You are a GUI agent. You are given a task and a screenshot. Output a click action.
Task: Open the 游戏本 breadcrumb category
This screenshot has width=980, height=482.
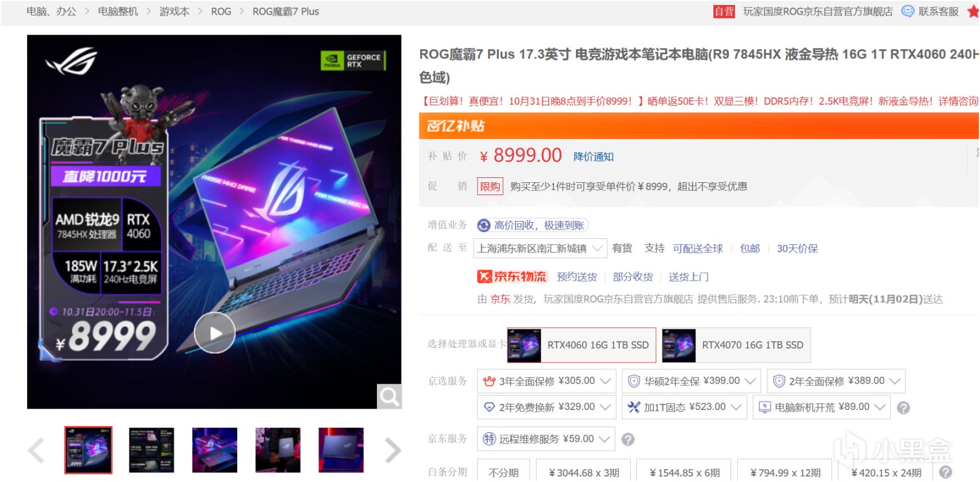(174, 11)
